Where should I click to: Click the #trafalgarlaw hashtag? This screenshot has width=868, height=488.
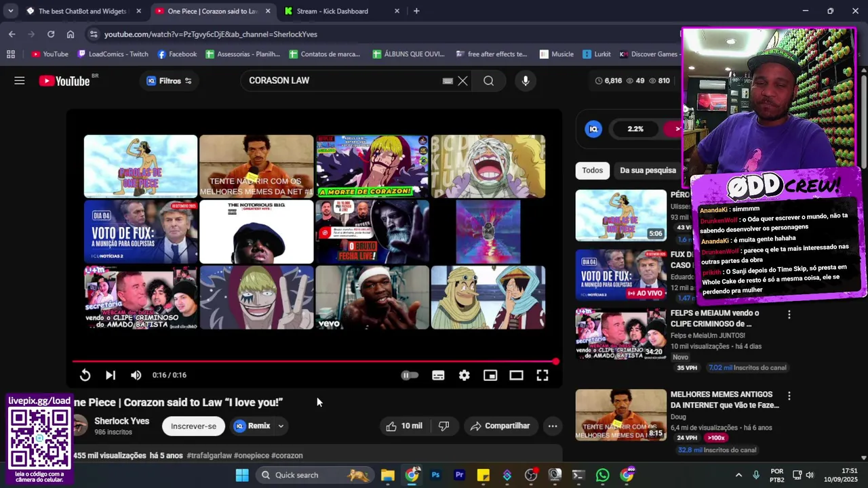(x=209, y=455)
